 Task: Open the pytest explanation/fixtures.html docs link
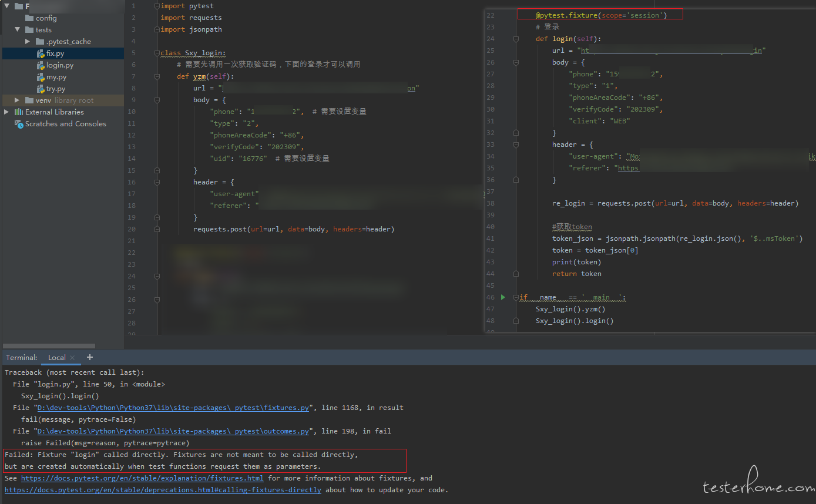(142, 478)
